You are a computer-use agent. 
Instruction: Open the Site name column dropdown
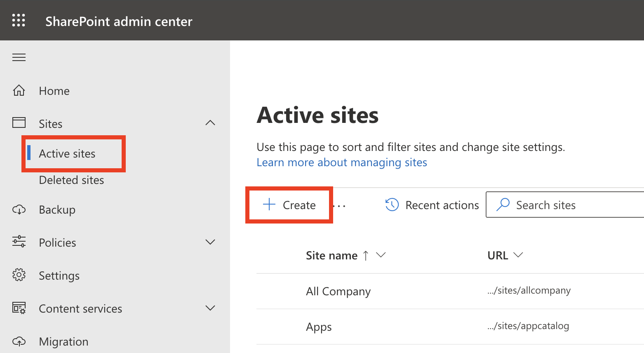tap(381, 255)
